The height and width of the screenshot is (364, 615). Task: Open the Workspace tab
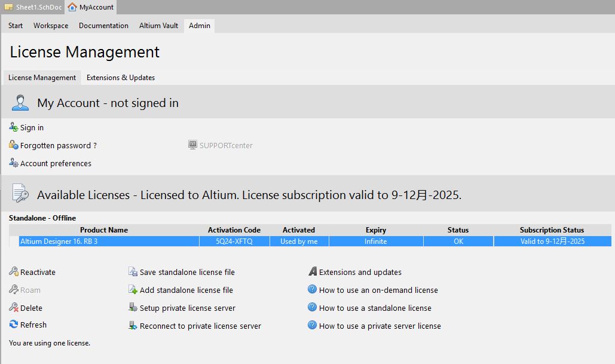click(51, 26)
